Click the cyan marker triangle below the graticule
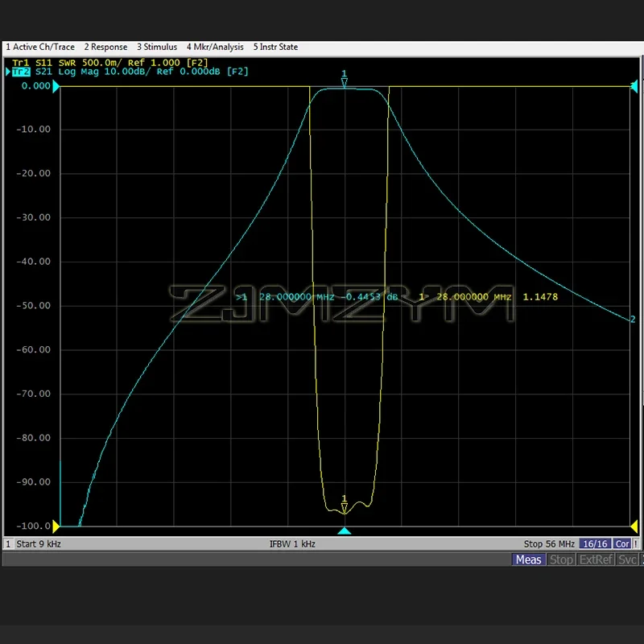Image resolution: width=644 pixels, height=644 pixels. pyautogui.click(x=345, y=530)
